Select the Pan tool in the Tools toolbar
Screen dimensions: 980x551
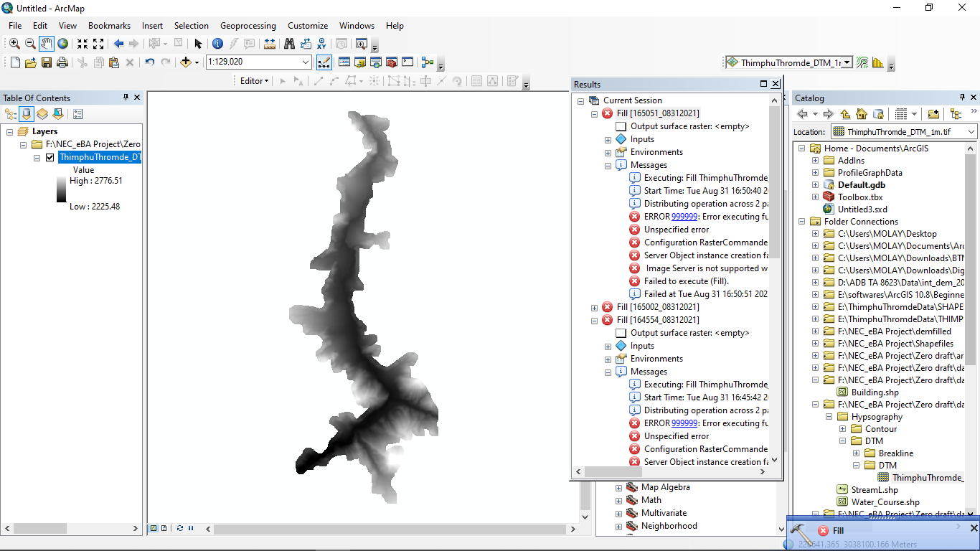click(x=44, y=43)
